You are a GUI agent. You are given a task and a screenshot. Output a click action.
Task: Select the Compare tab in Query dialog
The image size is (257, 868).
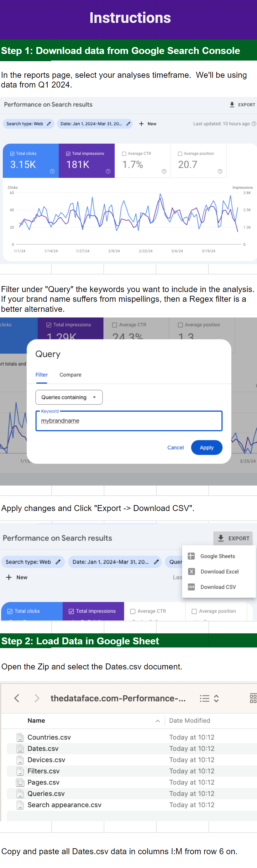(x=71, y=375)
